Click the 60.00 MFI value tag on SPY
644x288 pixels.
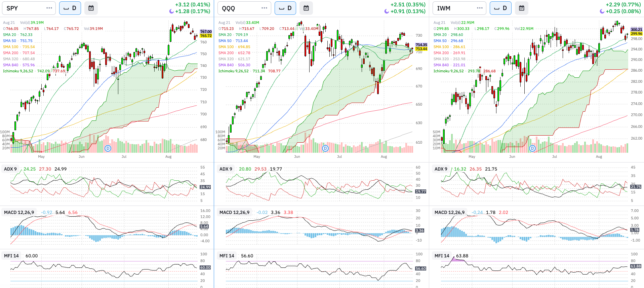(x=205, y=267)
